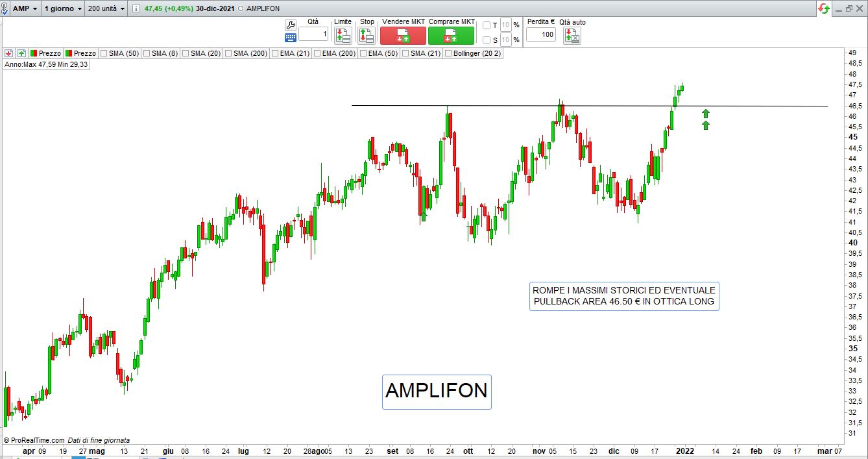The width and height of the screenshot is (868, 459).
Task: Open the wrench order settings icon
Action: [291, 25]
